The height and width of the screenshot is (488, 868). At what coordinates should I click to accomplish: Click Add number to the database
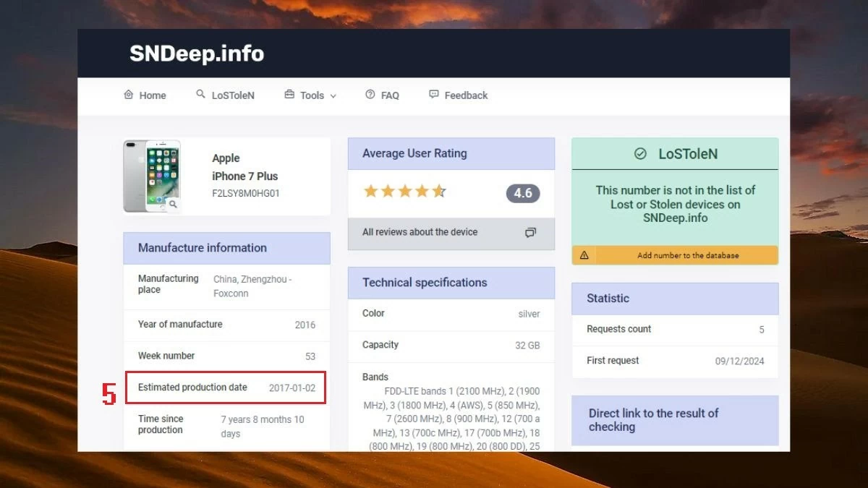point(687,255)
